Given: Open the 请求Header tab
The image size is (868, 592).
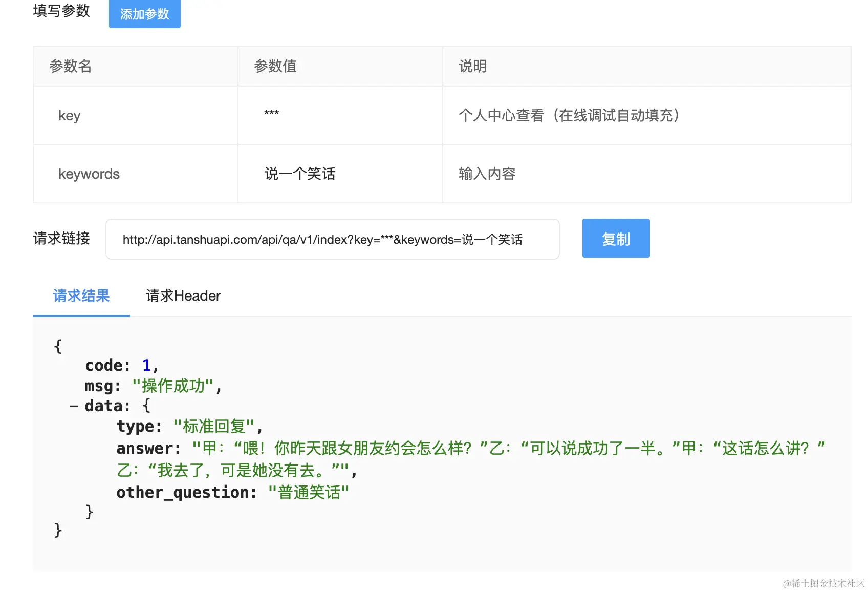Looking at the screenshot, I should tap(183, 296).
